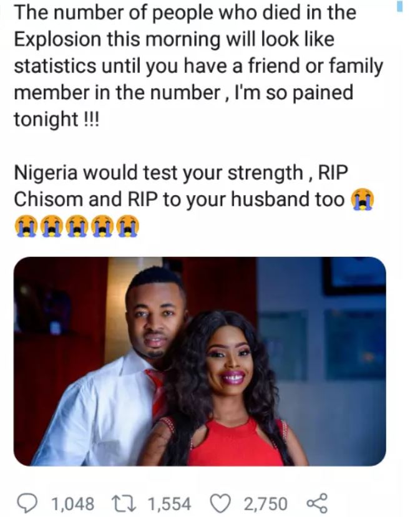Click the 'Nigeria would test your strength' line
420x517 pixels.
159,173
